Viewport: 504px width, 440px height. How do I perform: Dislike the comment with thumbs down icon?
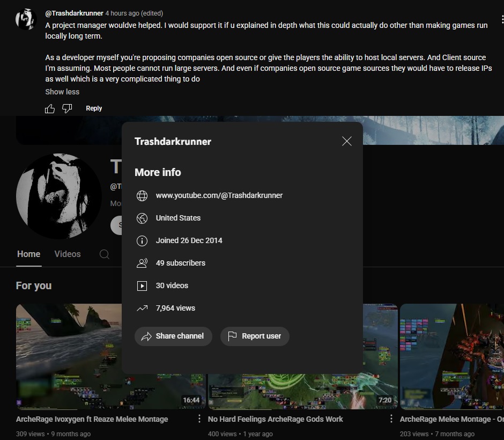tap(67, 109)
